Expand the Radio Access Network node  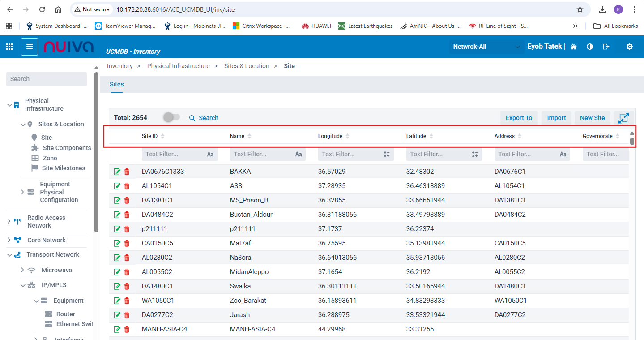9,221
